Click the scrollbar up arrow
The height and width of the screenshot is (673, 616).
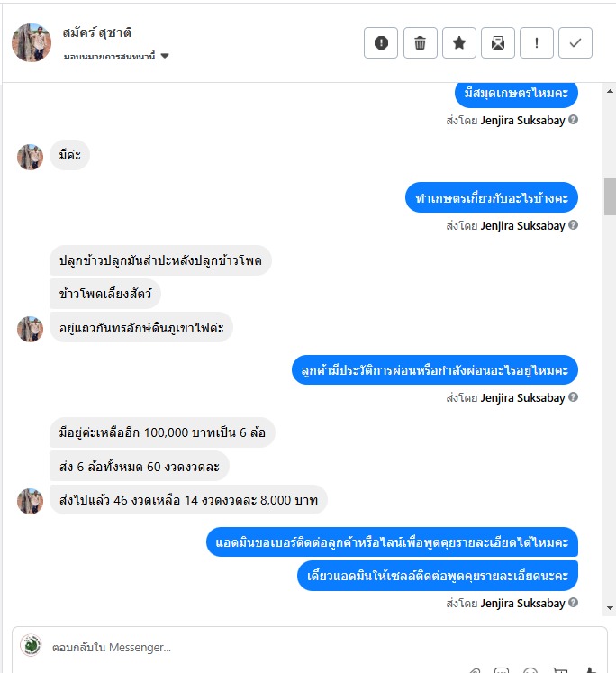pyautogui.click(x=610, y=91)
